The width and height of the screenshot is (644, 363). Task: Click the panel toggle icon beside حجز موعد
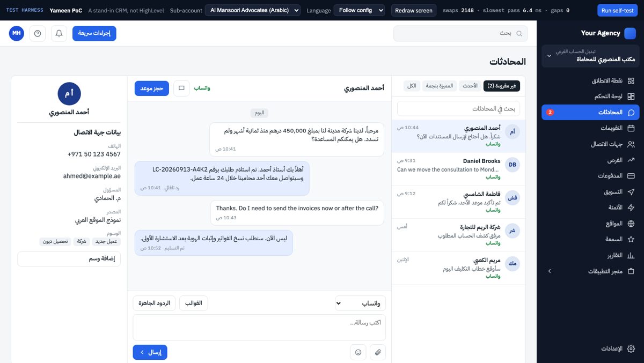tap(181, 88)
